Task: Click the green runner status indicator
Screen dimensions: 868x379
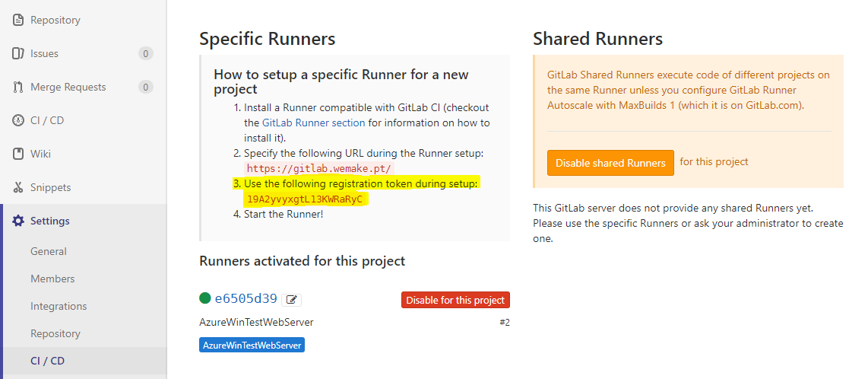Action: (205, 299)
